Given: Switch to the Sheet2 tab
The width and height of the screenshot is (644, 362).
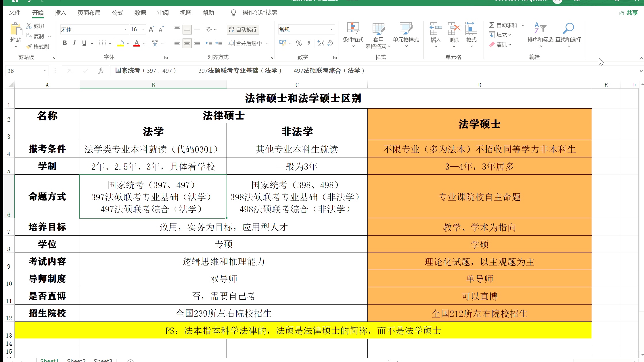Looking at the screenshot, I should (76, 360).
